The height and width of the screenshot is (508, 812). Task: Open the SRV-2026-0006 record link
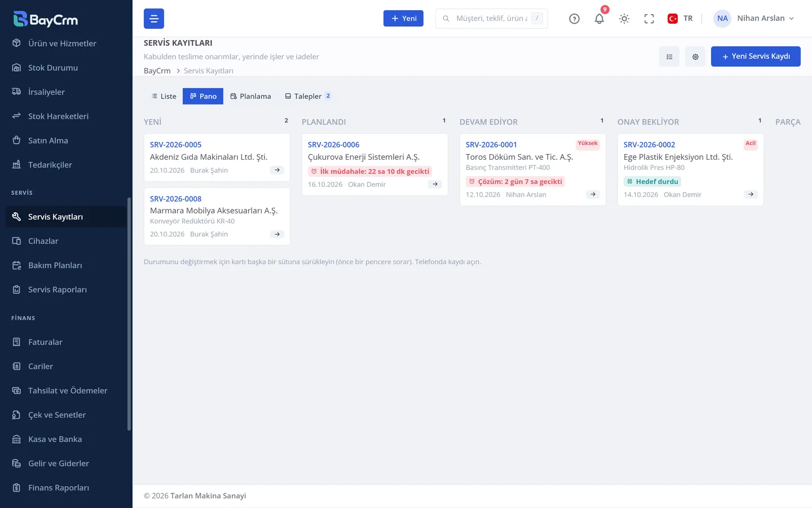pyautogui.click(x=333, y=144)
